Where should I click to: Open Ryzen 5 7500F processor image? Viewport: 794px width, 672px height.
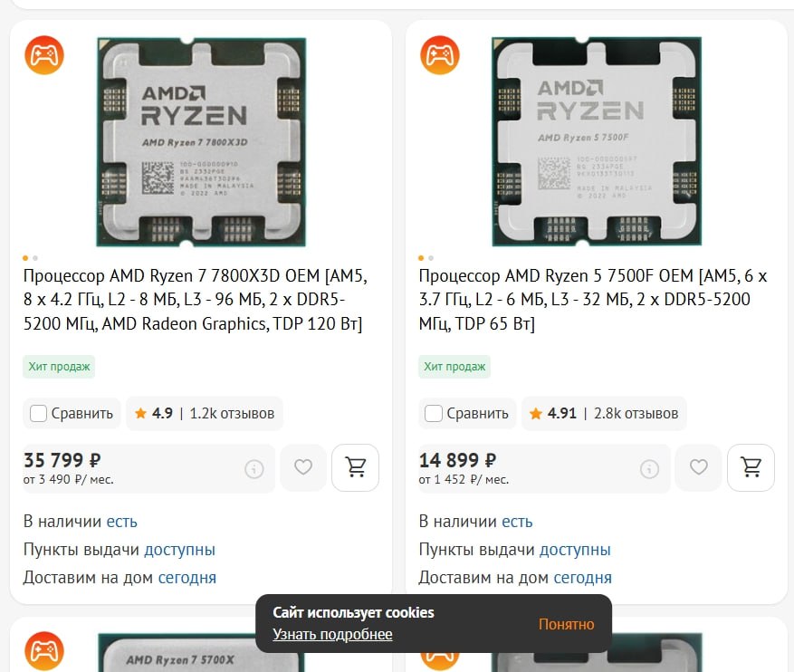click(596, 142)
